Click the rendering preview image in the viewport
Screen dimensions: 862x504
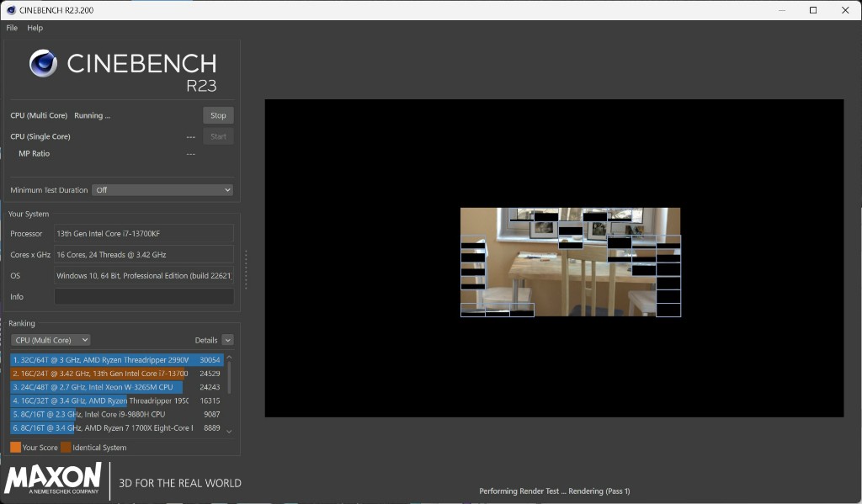pos(570,262)
